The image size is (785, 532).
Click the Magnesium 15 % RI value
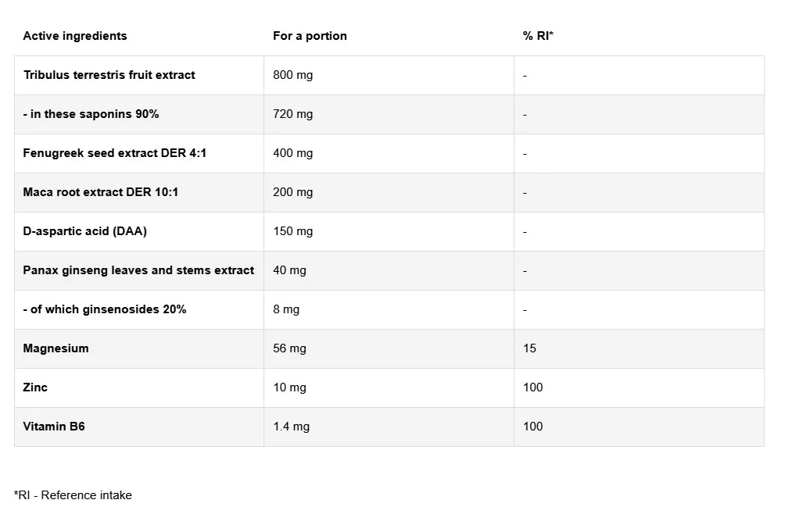(x=530, y=348)
